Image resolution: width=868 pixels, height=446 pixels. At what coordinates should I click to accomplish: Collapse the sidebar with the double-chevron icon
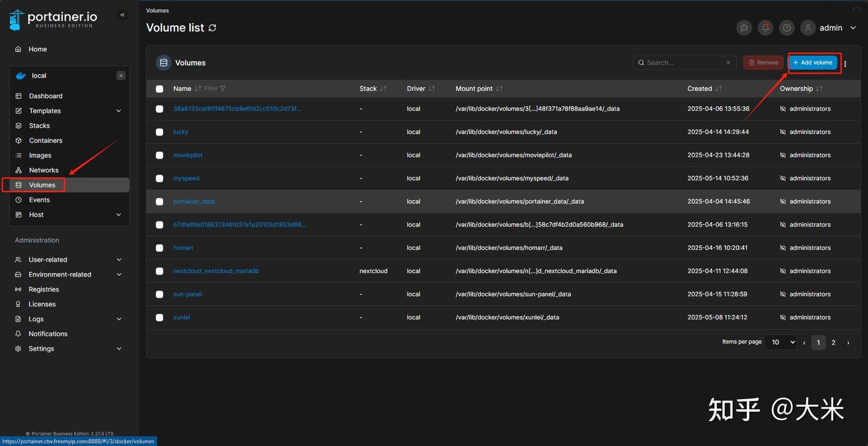[x=122, y=15]
